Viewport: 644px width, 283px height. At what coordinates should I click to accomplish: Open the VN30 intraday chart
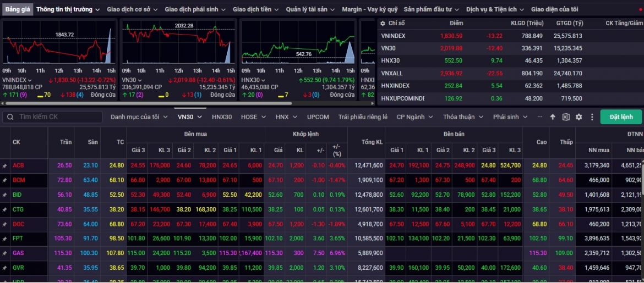tap(179, 42)
